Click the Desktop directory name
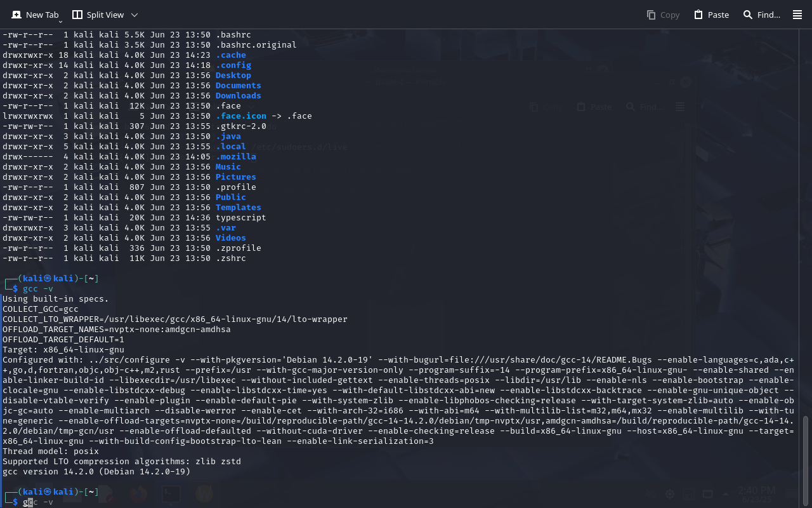 pyautogui.click(x=233, y=76)
